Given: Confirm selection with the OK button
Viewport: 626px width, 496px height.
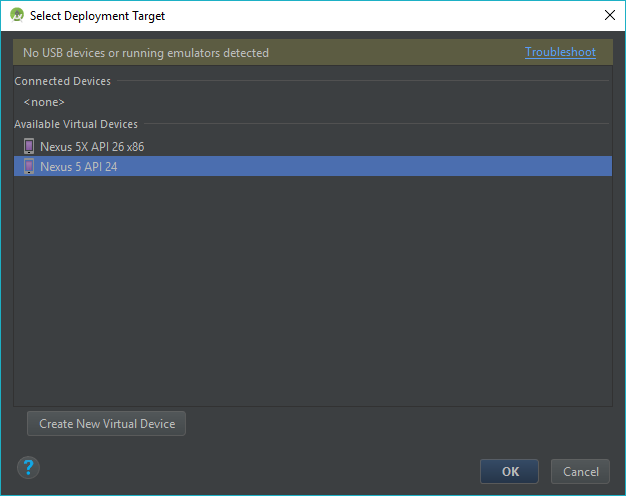Looking at the screenshot, I should (x=509, y=472).
